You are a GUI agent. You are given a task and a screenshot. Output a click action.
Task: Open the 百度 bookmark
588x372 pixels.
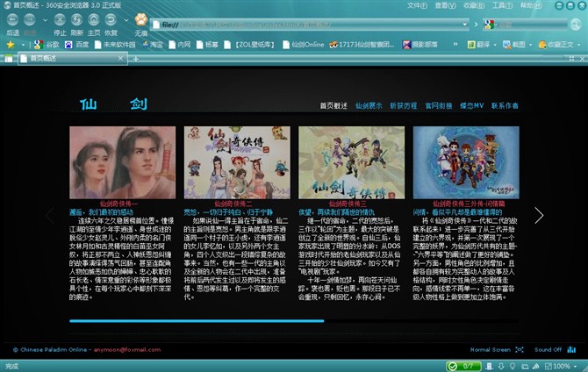click(77, 45)
